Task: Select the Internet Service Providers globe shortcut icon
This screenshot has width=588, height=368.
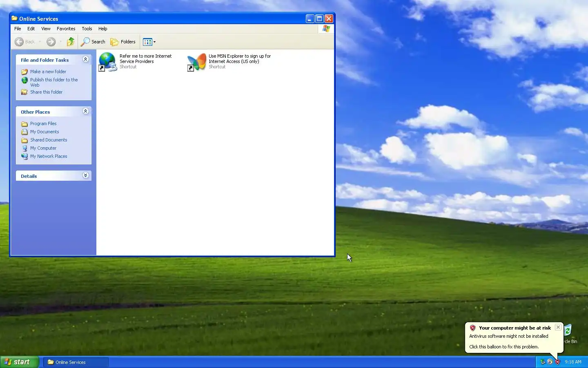Action: point(108,62)
